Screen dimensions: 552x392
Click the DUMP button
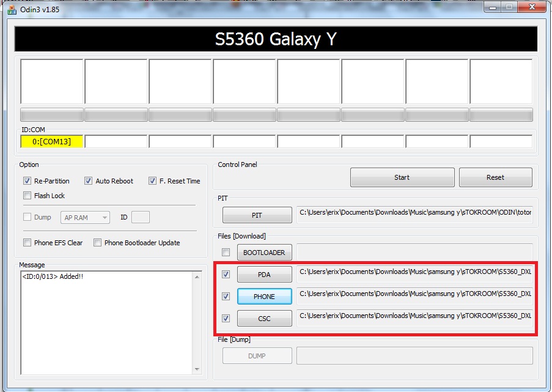click(257, 356)
